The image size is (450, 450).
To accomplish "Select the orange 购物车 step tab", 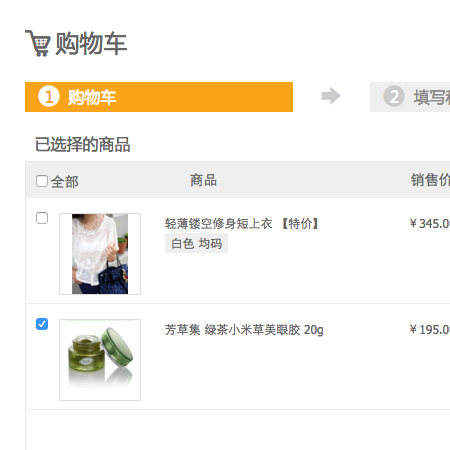I will tap(159, 97).
